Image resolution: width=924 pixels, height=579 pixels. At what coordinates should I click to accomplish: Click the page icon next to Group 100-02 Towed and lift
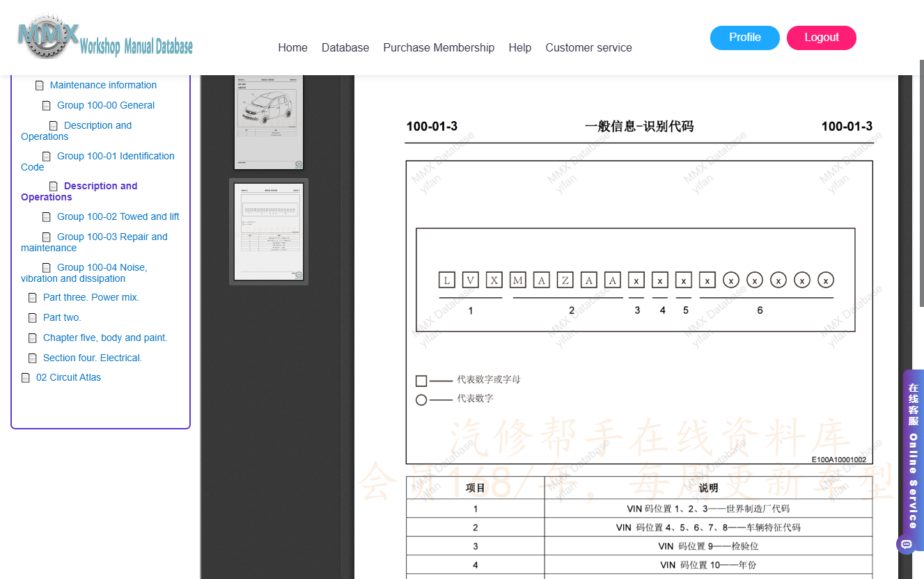pos(47,217)
